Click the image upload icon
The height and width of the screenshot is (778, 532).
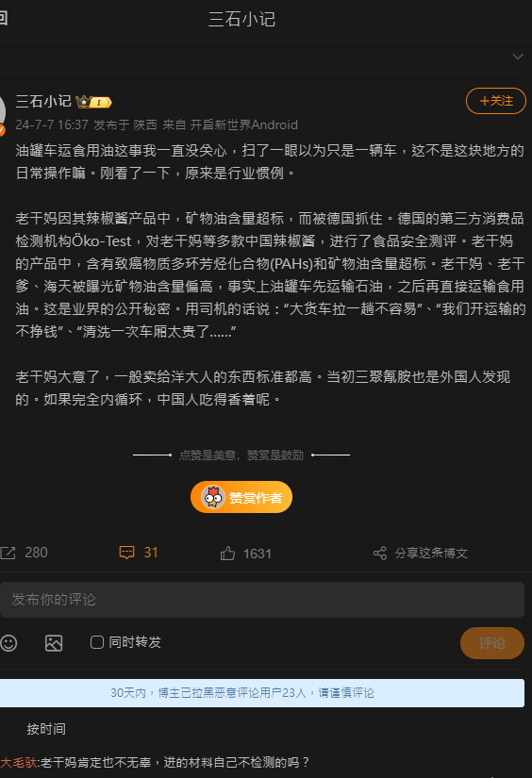click(54, 643)
